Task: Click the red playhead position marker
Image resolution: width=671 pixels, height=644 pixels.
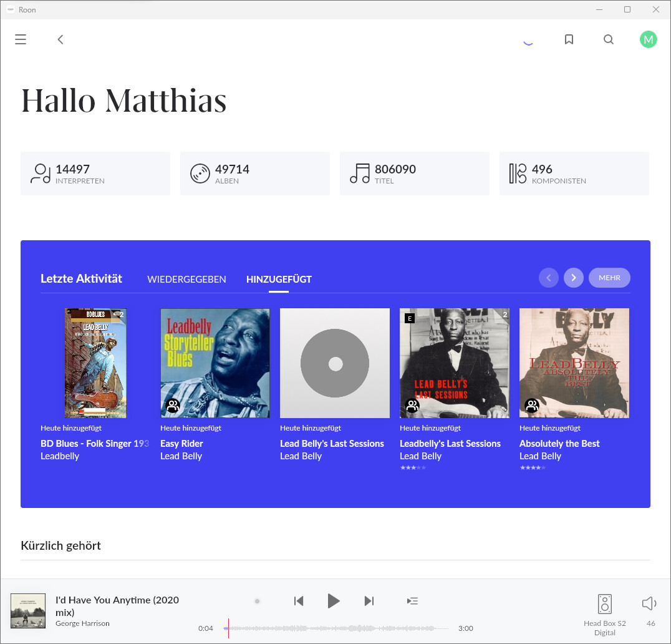Action: 228,628
